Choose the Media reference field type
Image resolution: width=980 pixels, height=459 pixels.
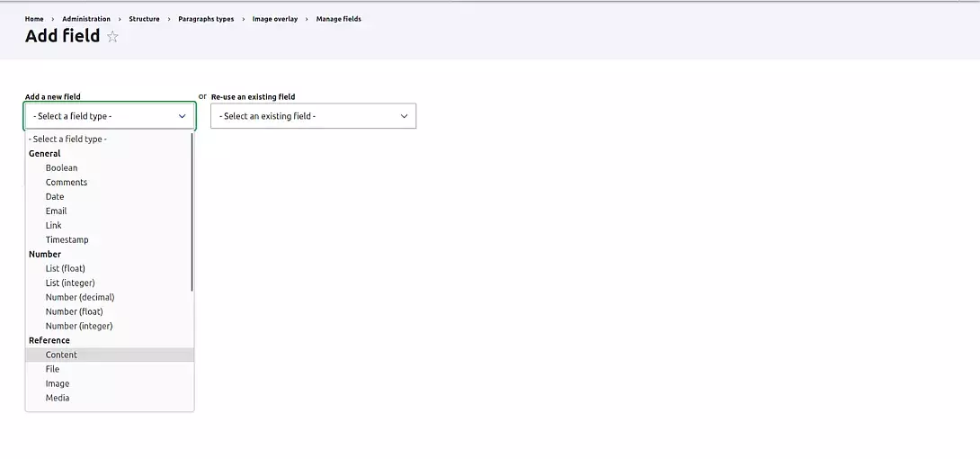pyautogui.click(x=58, y=399)
